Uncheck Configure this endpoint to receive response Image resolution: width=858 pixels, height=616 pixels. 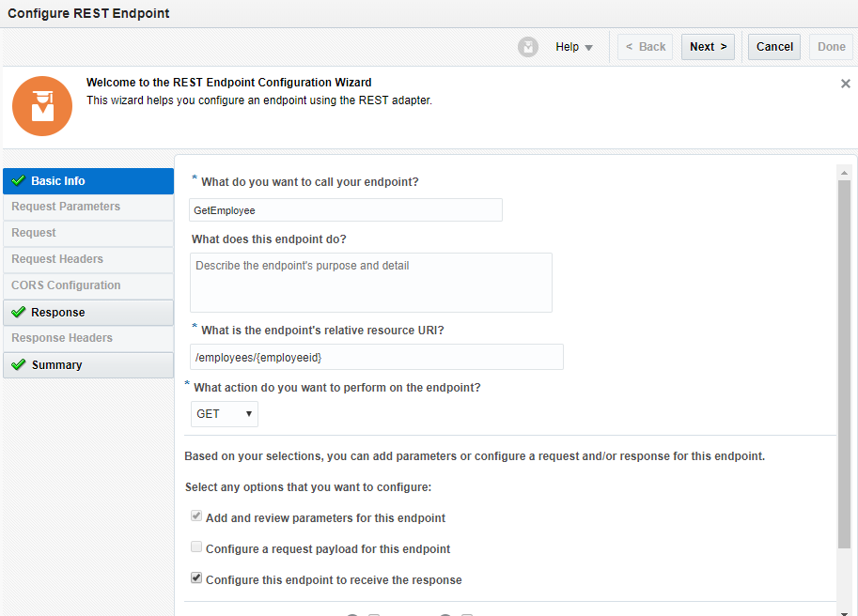coord(196,579)
